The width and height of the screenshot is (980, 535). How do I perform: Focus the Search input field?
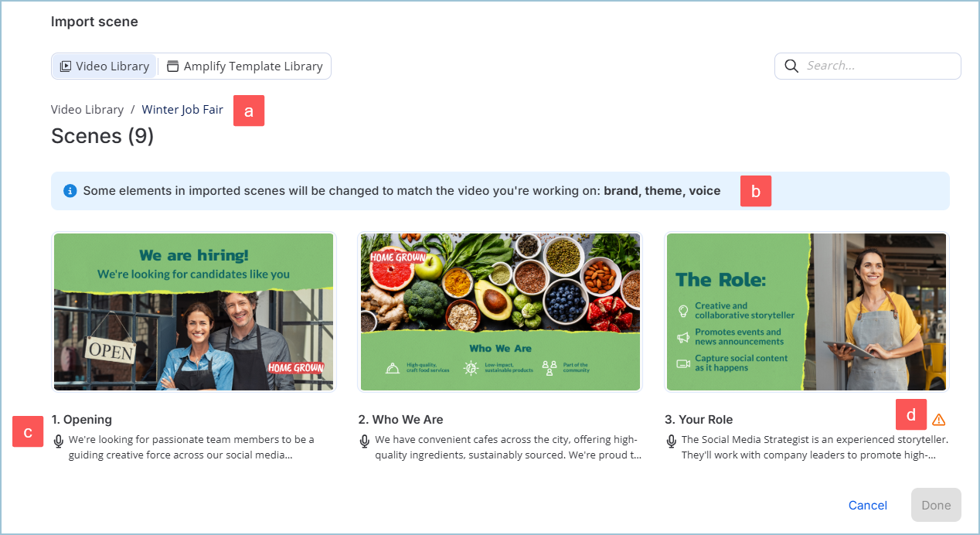pos(877,66)
